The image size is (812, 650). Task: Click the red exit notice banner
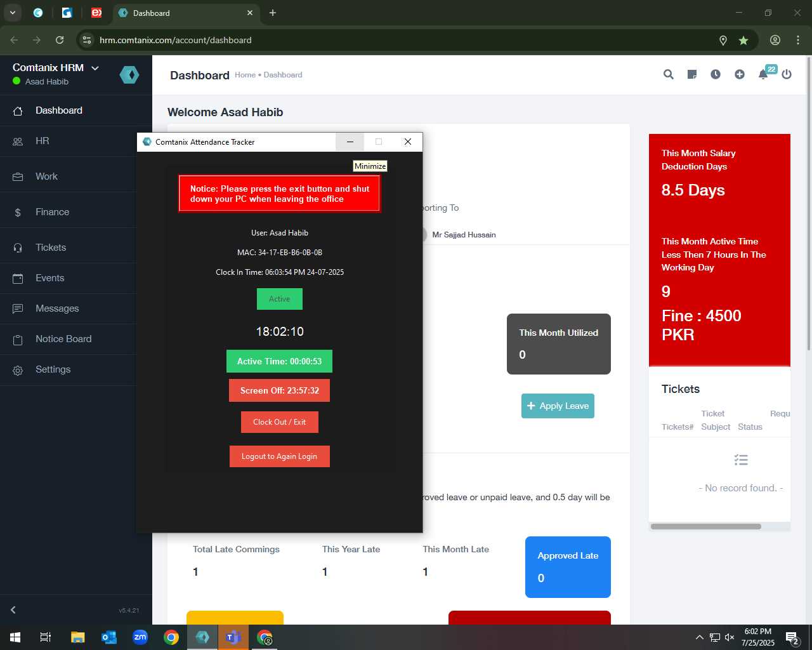(279, 194)
